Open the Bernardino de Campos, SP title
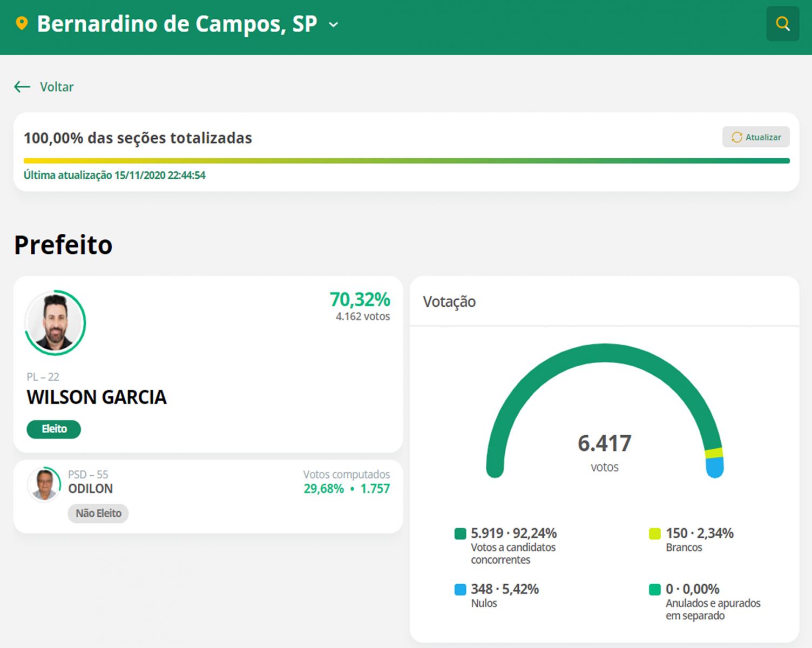The height and width of the screenshot is (648, 812). pos(177,24)
